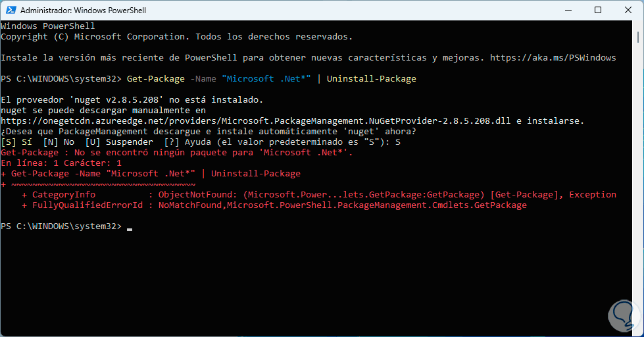
Task: Click 'Uninstall-Package' on the first prompt line
Action: coord(371,79)
